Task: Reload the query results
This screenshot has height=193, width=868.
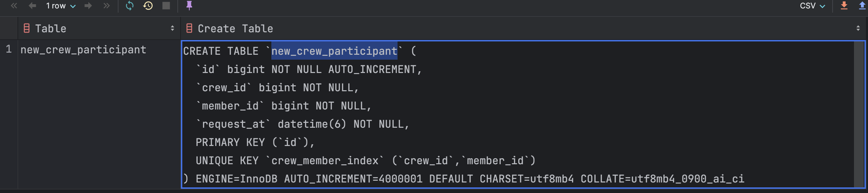Action: (x=130, y=6)
